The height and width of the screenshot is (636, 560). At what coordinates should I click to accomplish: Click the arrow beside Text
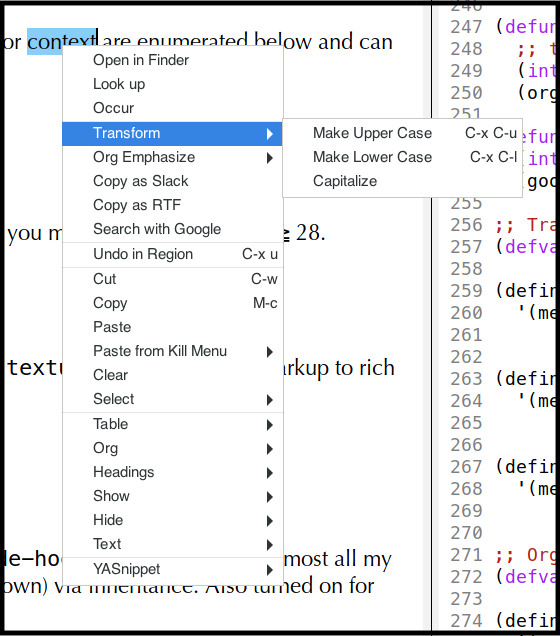click(270, 544)
